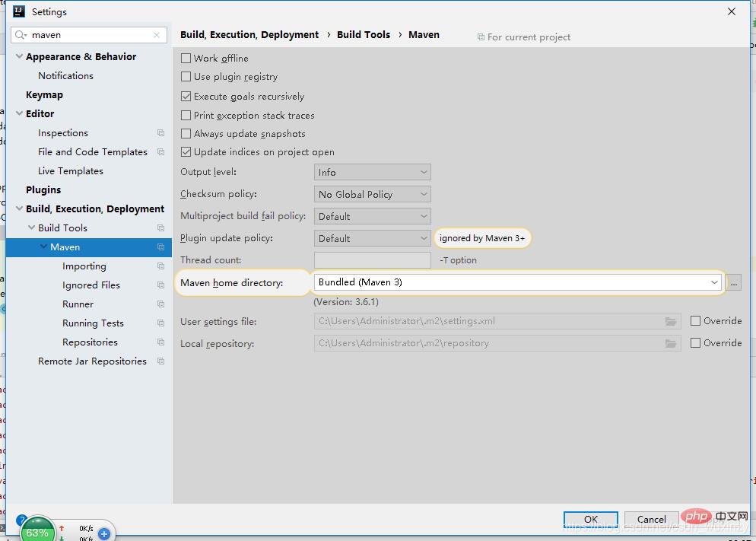Toggle Override for User settings file
The image size is (756, 541).
pyautogui.click(x=695, y=321)
